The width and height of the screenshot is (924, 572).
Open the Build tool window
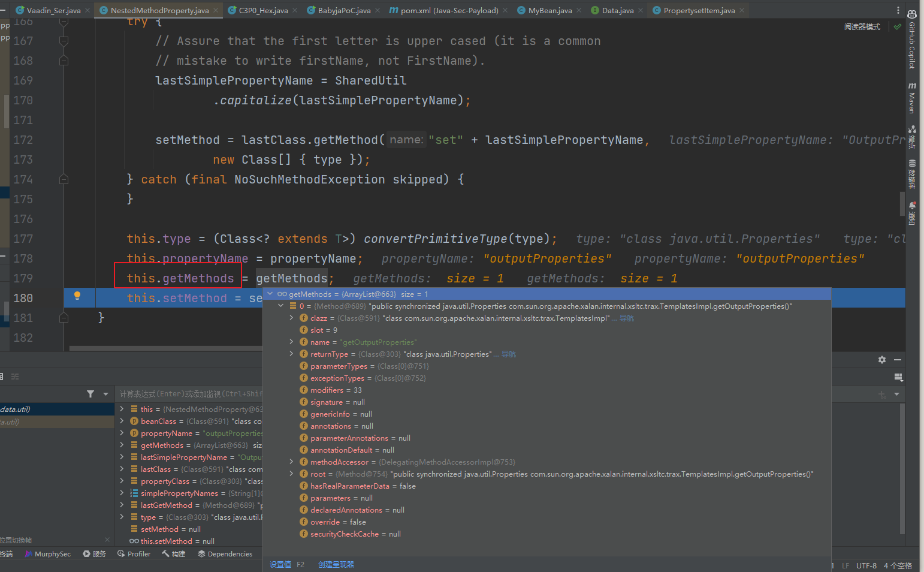point(174,554)
